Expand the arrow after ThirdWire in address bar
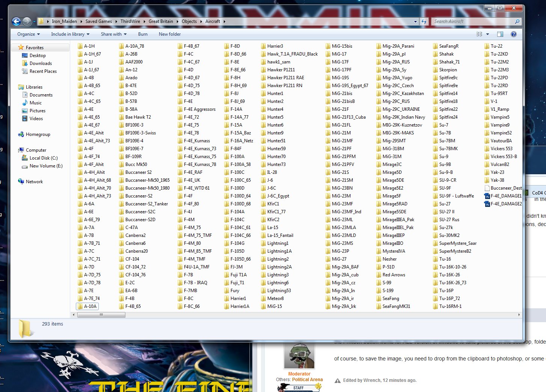Image resolution: width=546 pixels, height=392 pixels. pos(145,21)
